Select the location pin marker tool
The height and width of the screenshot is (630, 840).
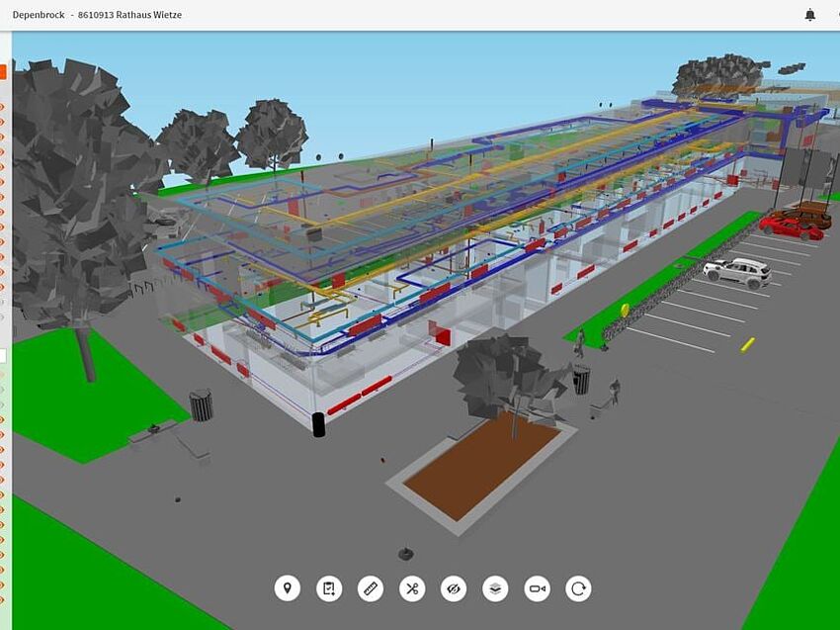point(288,588)
